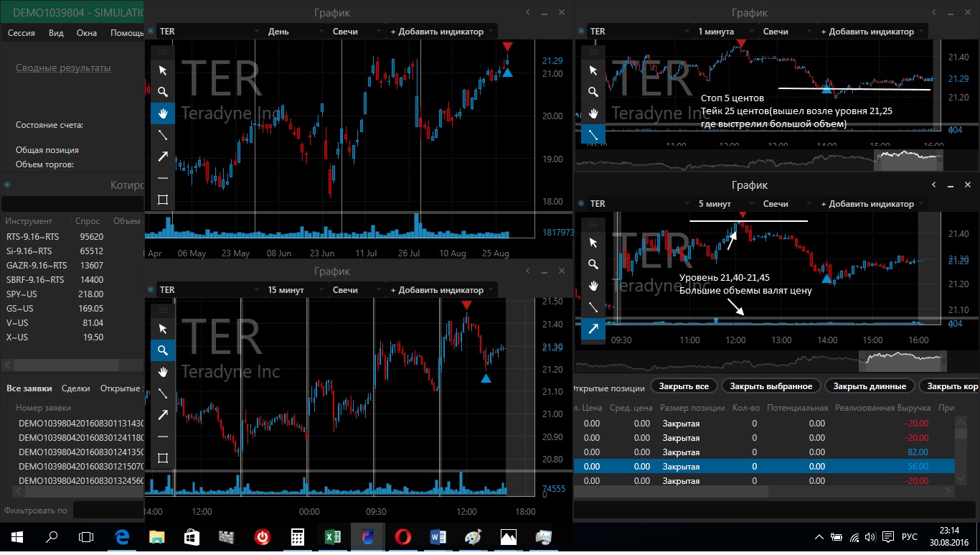Switch to the Сделки tab
Viewport: 980px width, 555px height.
[76, 388]
